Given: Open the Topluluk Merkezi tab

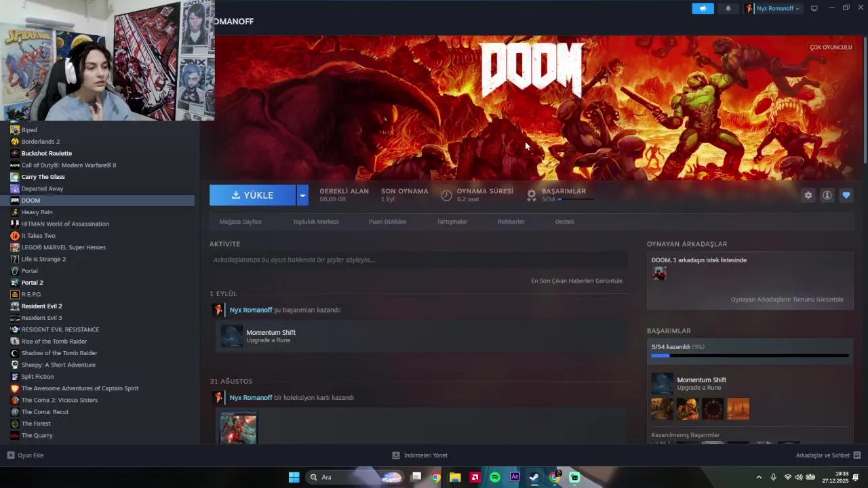Looking at the screenshot, I should 315,222.
